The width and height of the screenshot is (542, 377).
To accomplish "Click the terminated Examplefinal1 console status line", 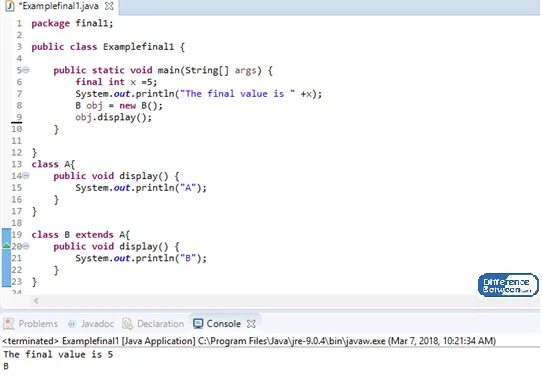I will pos(249,341).
